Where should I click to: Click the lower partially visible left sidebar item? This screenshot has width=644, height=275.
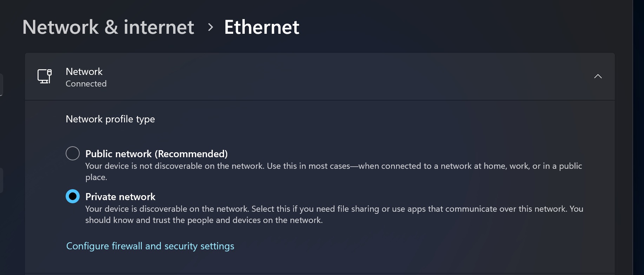1,180
